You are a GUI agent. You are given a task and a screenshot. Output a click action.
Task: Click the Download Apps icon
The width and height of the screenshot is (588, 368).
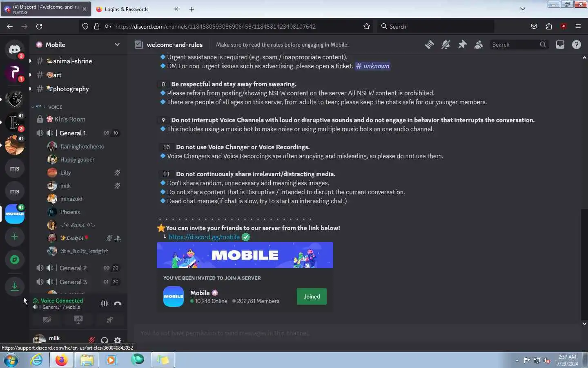[15, 287]
